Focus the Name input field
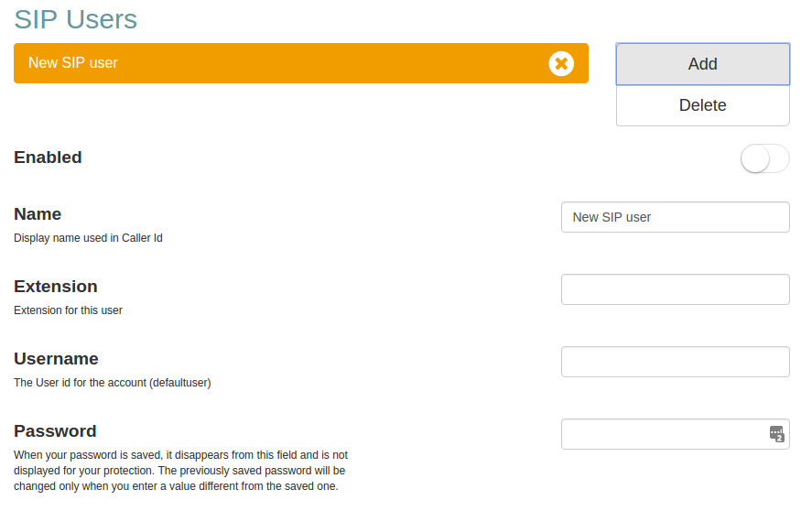This screenshot has height=511, width=812. [675, 217]
